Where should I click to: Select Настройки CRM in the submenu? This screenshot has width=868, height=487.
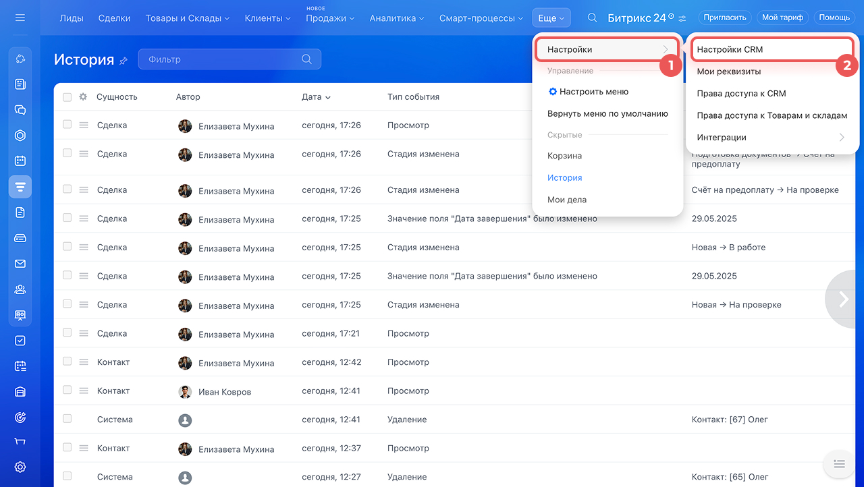click(772, 49)
